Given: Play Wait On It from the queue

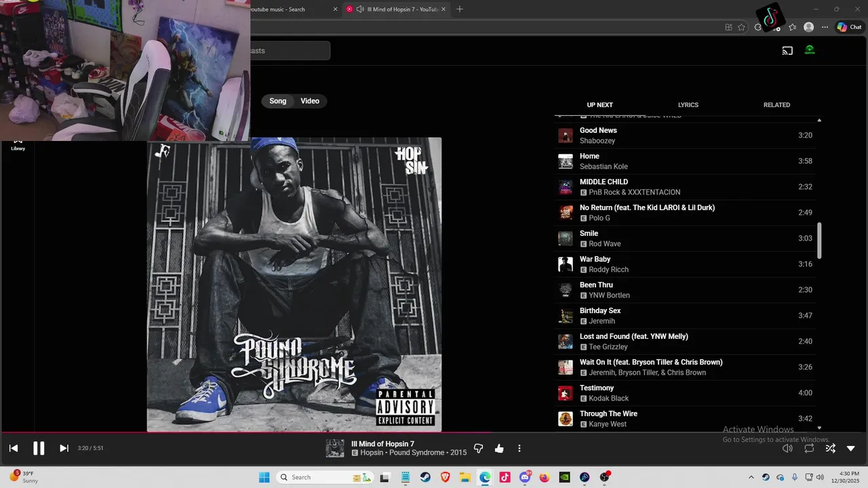Looking at the screenshot, I should [685, 367].
